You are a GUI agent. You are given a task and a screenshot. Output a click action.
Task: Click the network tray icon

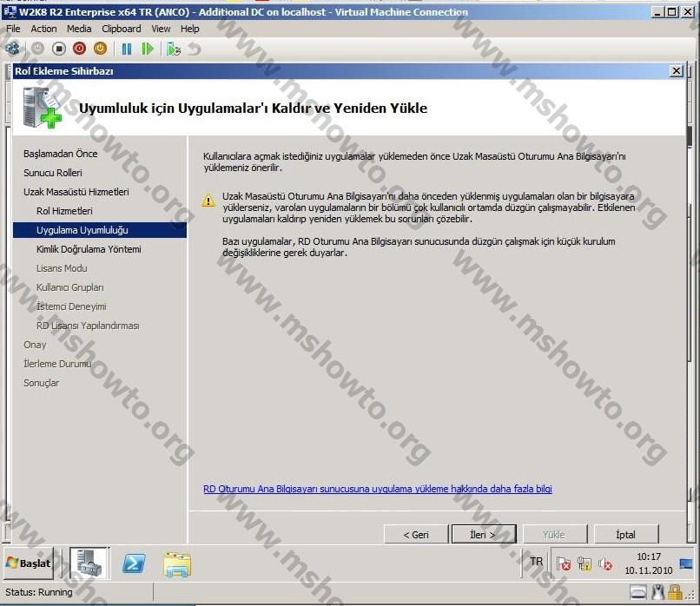click(x=584, y=564)
